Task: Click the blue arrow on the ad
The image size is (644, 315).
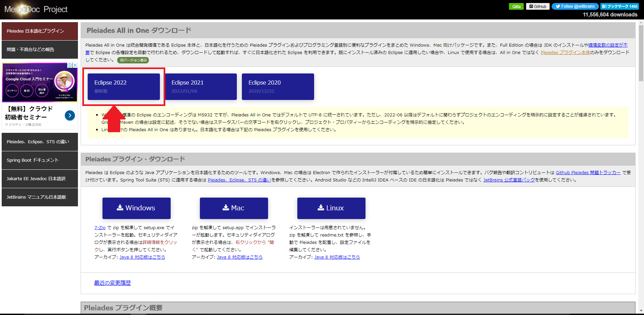Action: (70, 115)
